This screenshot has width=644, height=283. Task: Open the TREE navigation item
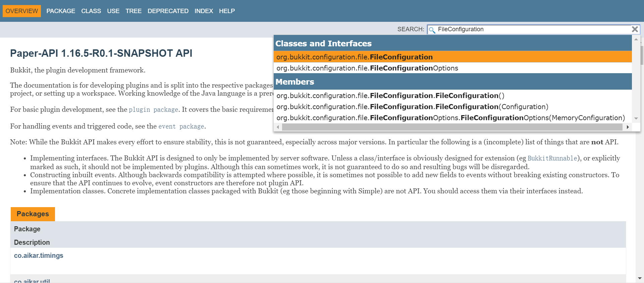(x=133, y=11)
